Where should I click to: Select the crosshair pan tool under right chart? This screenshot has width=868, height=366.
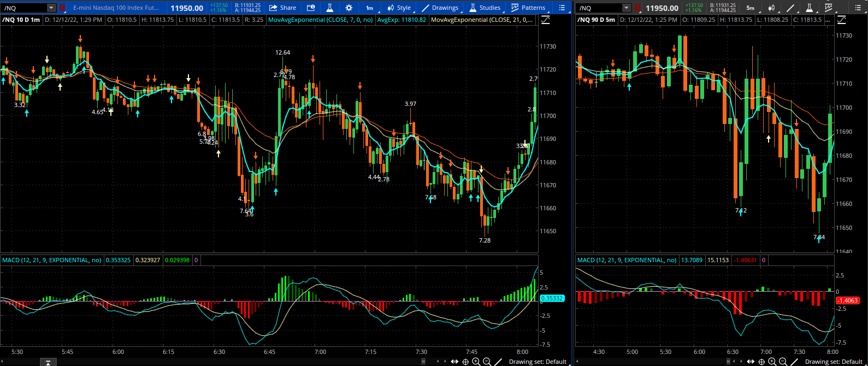(761, 362)
